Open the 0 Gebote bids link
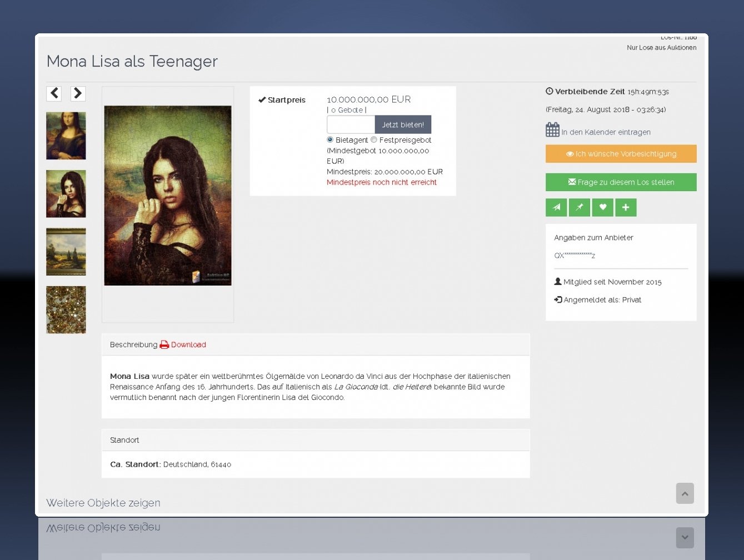 click(x=347, y=110)
